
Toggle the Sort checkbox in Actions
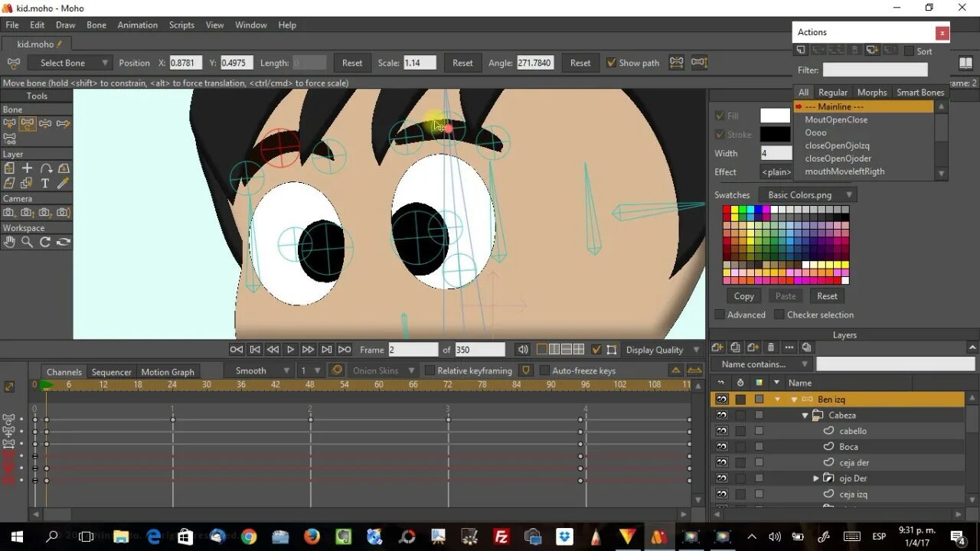[908, 51]
